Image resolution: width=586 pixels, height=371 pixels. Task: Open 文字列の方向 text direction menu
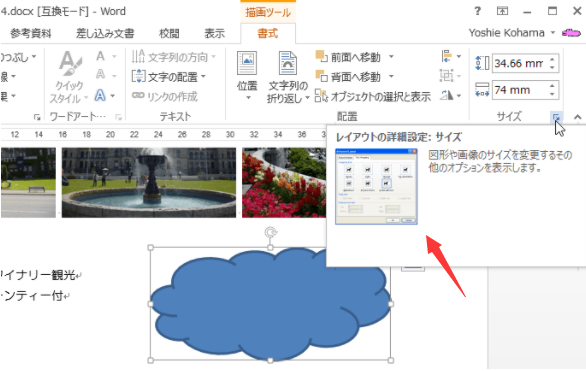pyautogui.click(x=174, y=57)
